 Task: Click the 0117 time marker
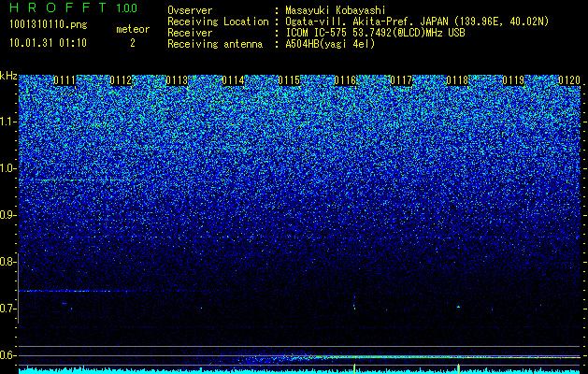pyautogui.click(x=401, y=80)
